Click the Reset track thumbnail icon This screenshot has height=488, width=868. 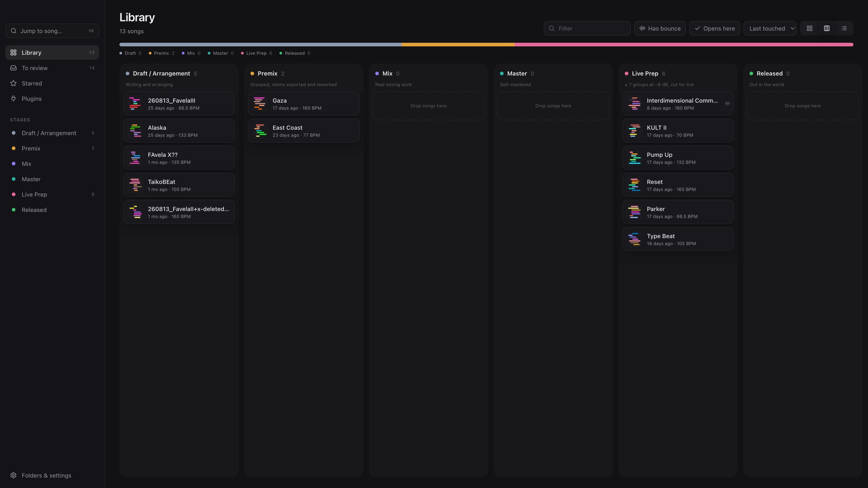click(634, 185)
